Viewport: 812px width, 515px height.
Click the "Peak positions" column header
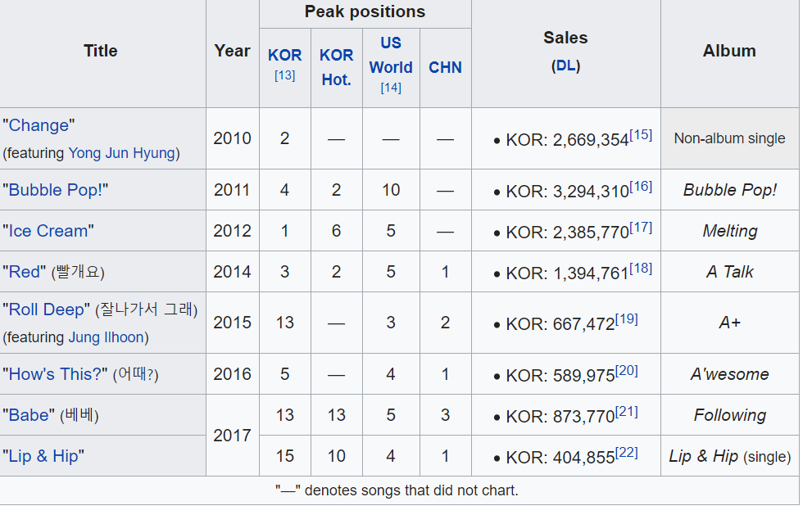pos(365,12)
